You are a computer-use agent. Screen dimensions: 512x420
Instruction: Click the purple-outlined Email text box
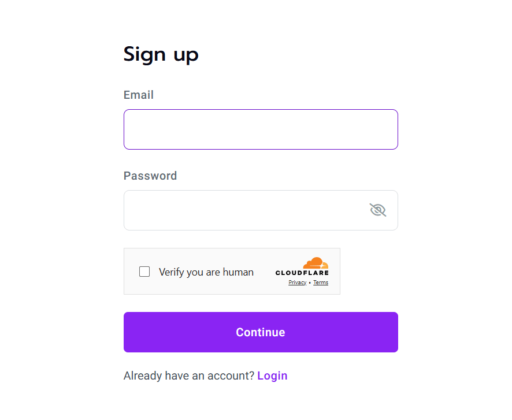click(261, 129)
